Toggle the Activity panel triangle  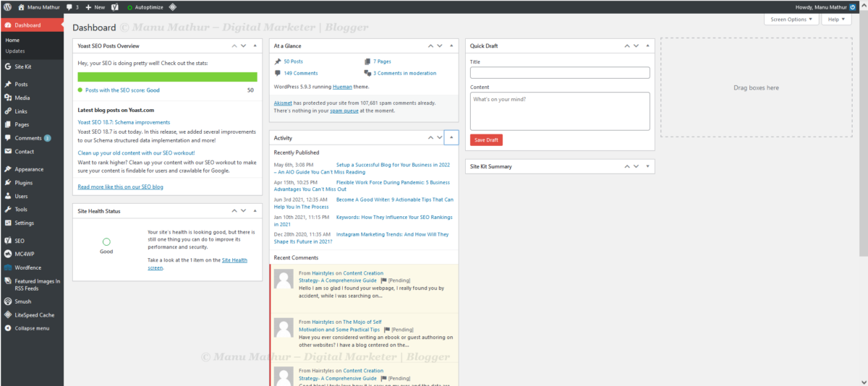(451, 137)
